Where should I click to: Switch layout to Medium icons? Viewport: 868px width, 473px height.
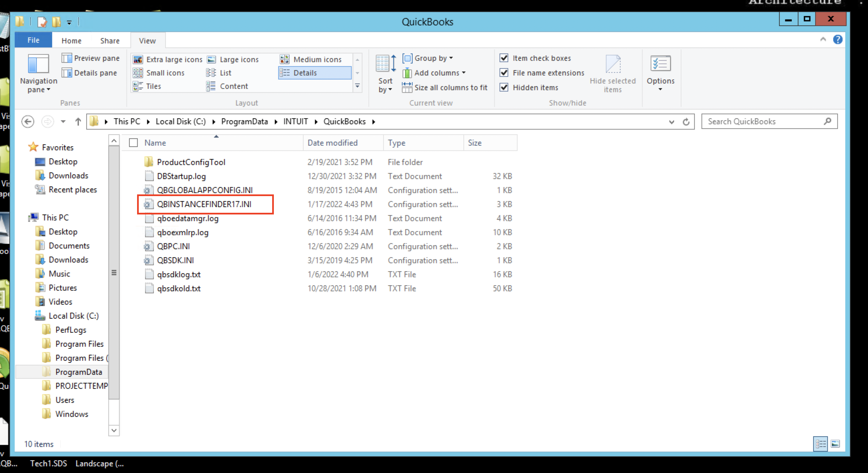(311, 59)
